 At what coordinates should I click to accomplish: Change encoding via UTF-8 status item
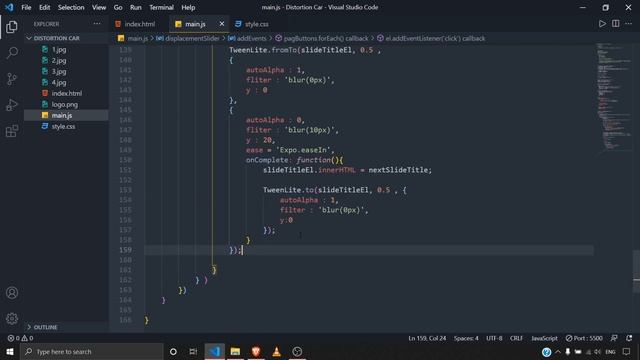point(494,338)
